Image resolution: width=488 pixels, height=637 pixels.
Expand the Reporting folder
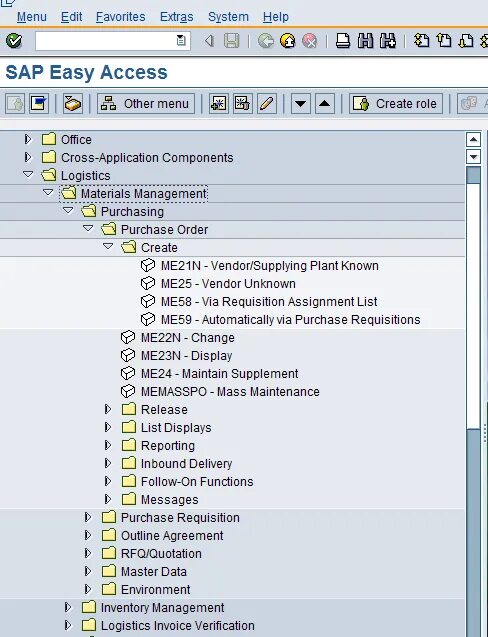pos(108,445)
